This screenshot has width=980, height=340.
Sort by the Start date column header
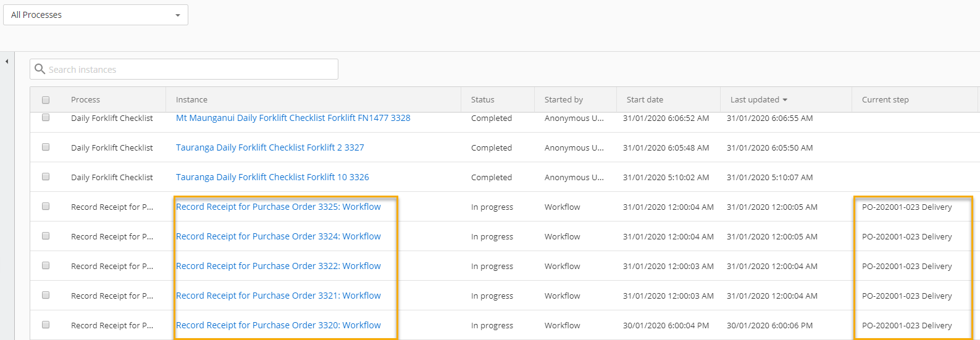[645, 100]
